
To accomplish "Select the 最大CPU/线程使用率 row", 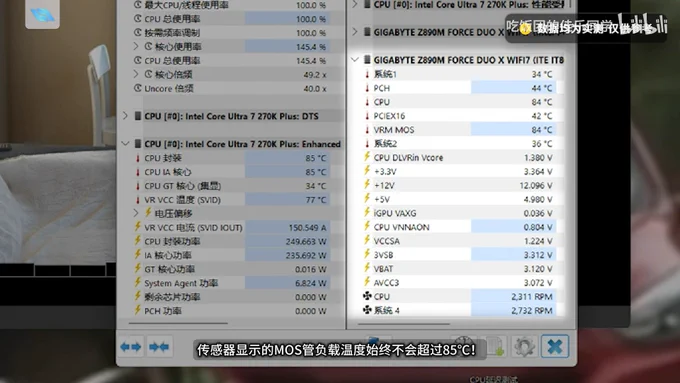I will tap(232, 5).
